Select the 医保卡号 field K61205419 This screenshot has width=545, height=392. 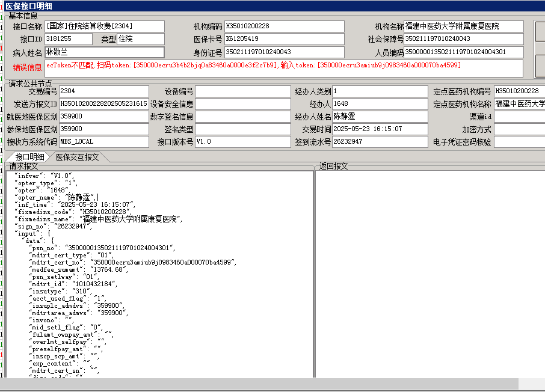tap(285, 39)
